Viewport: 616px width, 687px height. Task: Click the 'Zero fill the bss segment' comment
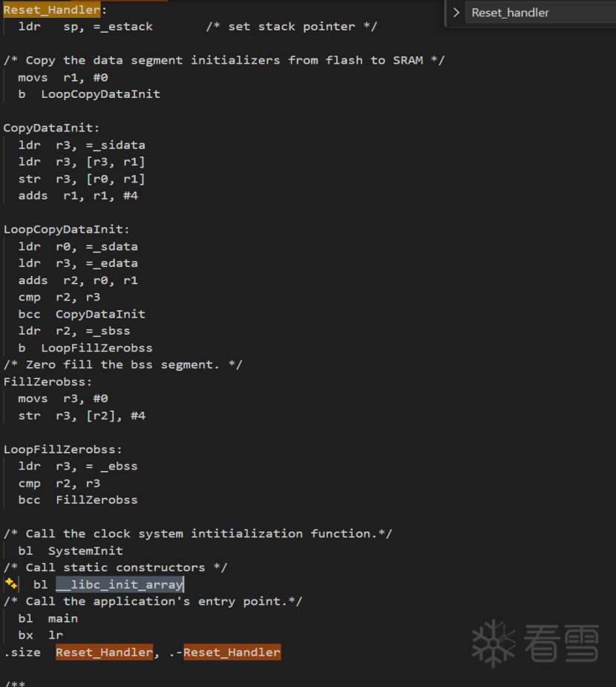pos(122,364)
